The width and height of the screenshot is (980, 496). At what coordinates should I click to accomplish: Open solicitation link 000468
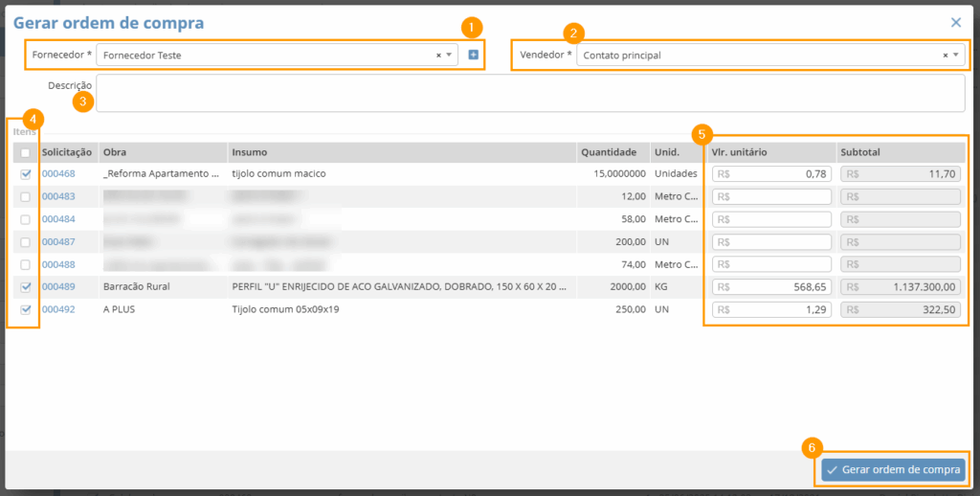pyautogui.click(x=58, y=174)
